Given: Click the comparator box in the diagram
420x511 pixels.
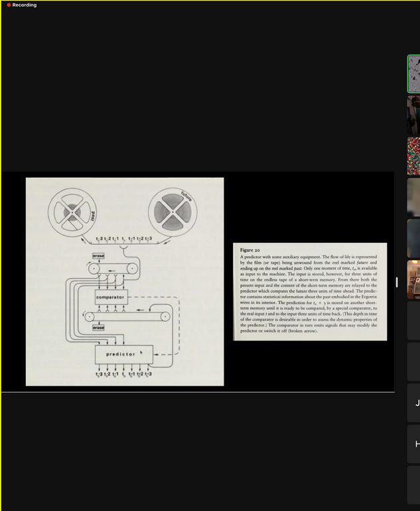Looking at the screenshot, I should coord(110,297).
